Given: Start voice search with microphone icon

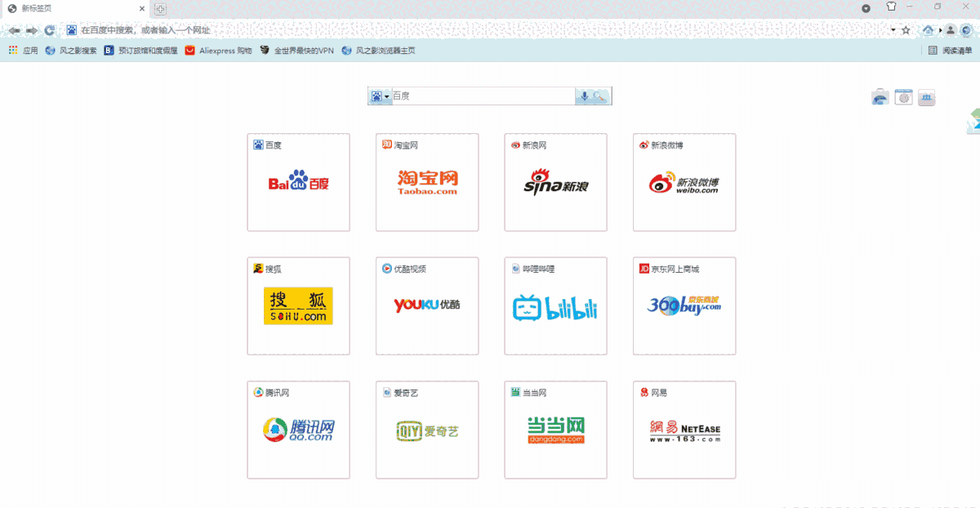Looking at the screenshot, I should coord(584,96).
